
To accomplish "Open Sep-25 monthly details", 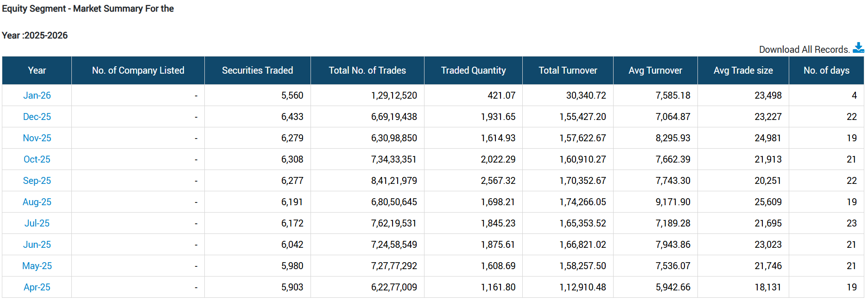I will (x=37, y=181).
